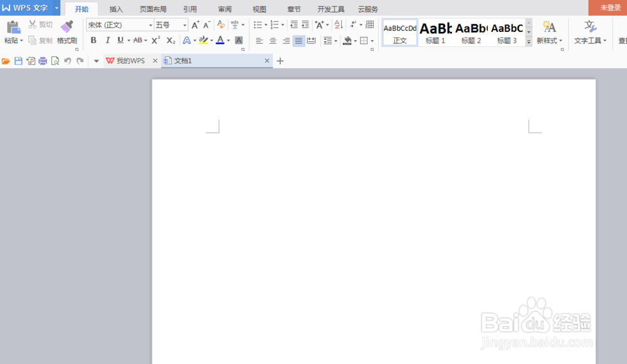Switch to the 插入 tab
This screenshot has height=364, width=627.
click(116, 9)
